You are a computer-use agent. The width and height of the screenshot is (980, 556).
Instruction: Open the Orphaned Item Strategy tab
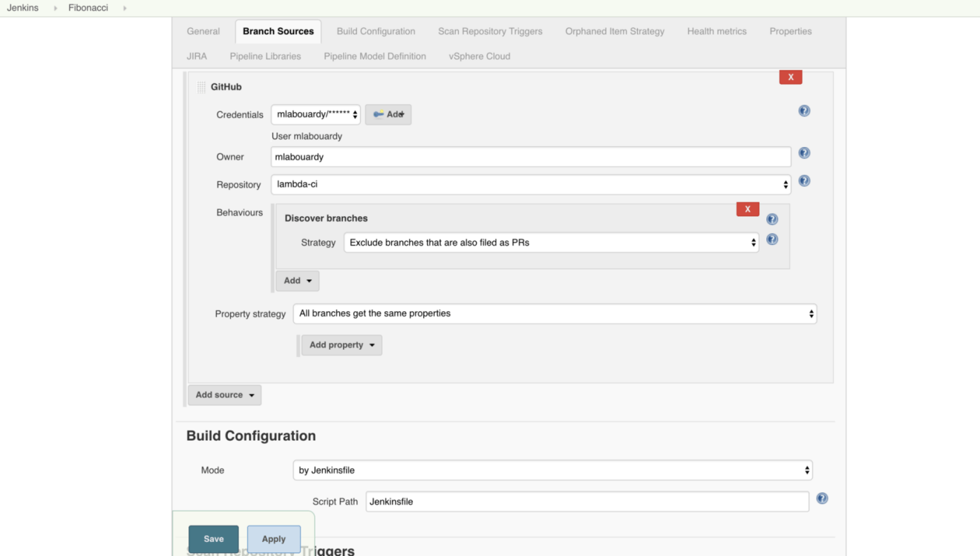tap(615, 31)
